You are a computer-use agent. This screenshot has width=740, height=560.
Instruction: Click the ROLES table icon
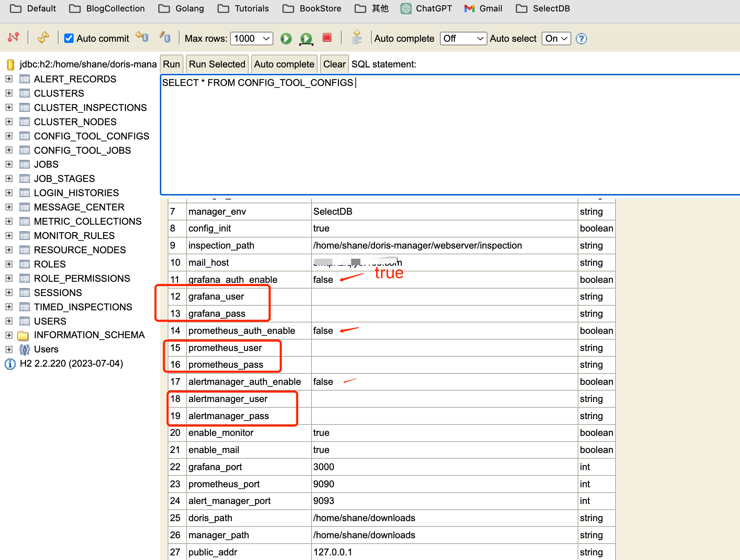point(24,264)
